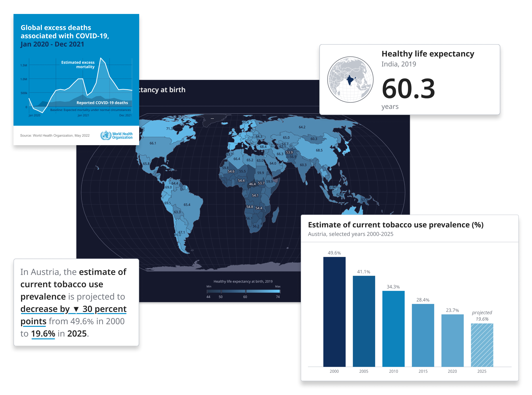Viewport: 532px width, 395px height.
Task: Click Brazil's 65.4 value on map
Action: pos(187,205)
